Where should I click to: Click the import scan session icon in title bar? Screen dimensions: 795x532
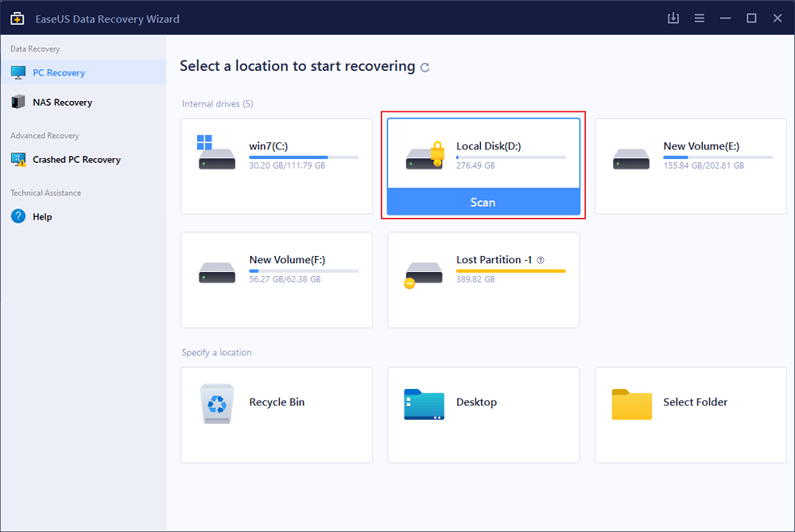(673, 18)
